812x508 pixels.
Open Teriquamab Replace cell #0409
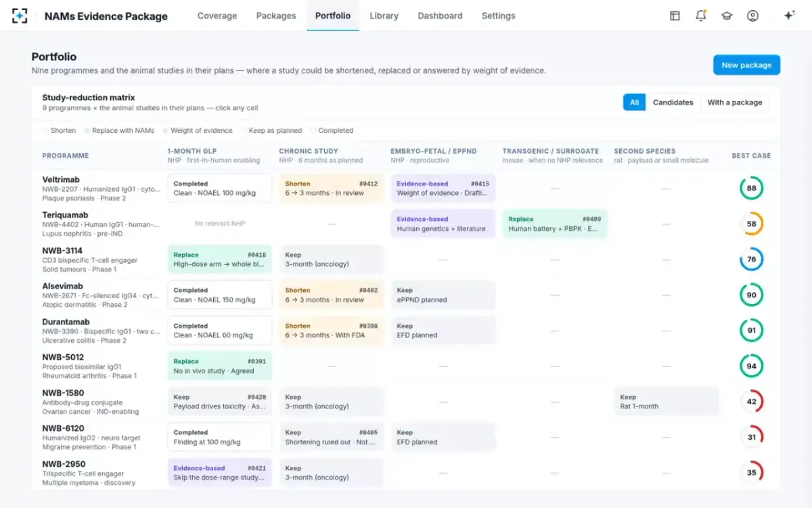pos(555,224)
